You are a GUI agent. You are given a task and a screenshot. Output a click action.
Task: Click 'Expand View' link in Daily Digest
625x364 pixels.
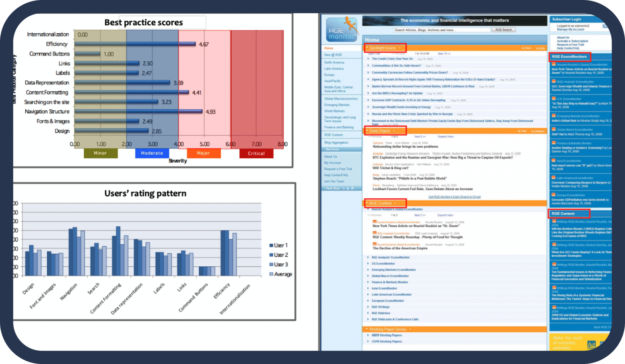coord(445,136)
